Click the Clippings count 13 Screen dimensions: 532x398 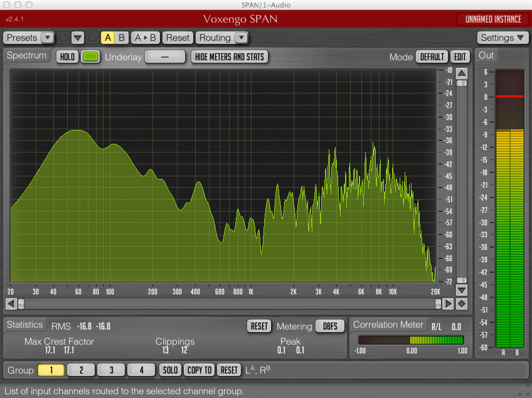(165, 350)
